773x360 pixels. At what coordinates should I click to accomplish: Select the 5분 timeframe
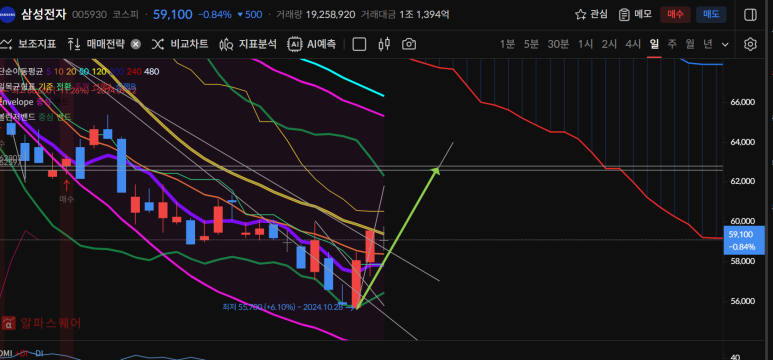click(x=531, y=44)
